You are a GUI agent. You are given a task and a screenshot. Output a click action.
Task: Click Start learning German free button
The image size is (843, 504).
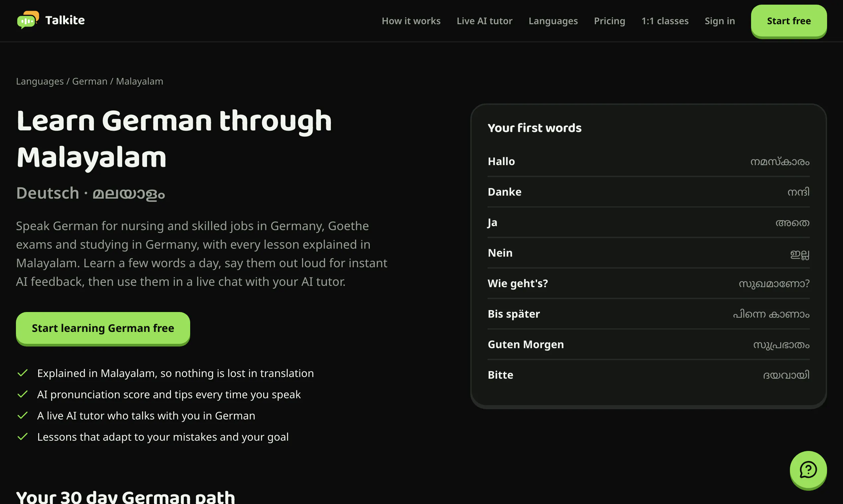(103, 328)
